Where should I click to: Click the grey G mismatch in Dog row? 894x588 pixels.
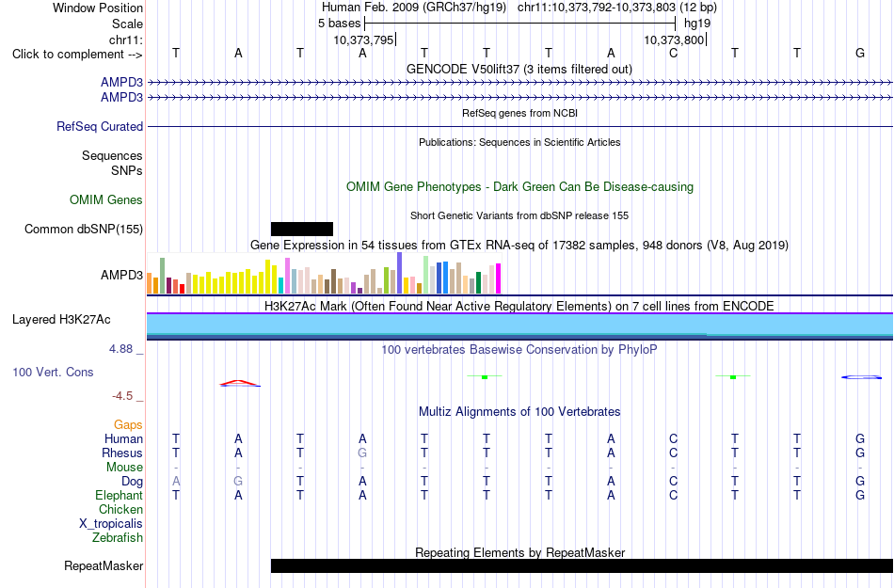pos(238,482)
